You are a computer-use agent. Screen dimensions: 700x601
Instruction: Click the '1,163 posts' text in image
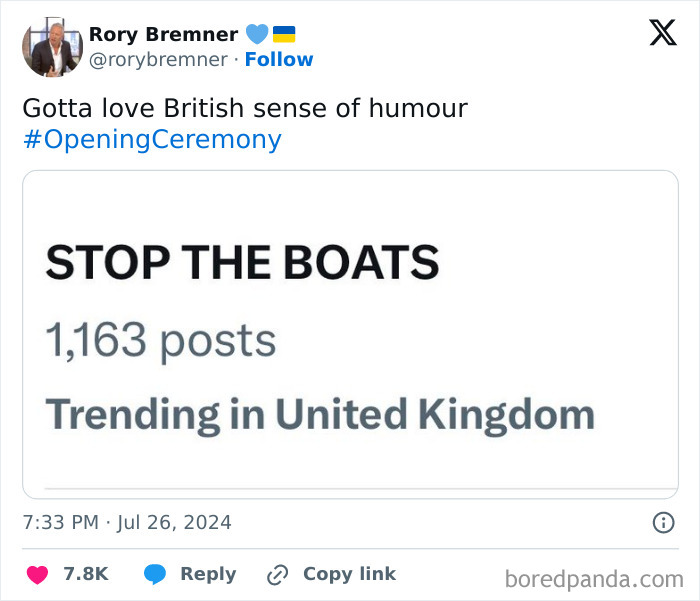pyautogui.click(x=160, y=341)
